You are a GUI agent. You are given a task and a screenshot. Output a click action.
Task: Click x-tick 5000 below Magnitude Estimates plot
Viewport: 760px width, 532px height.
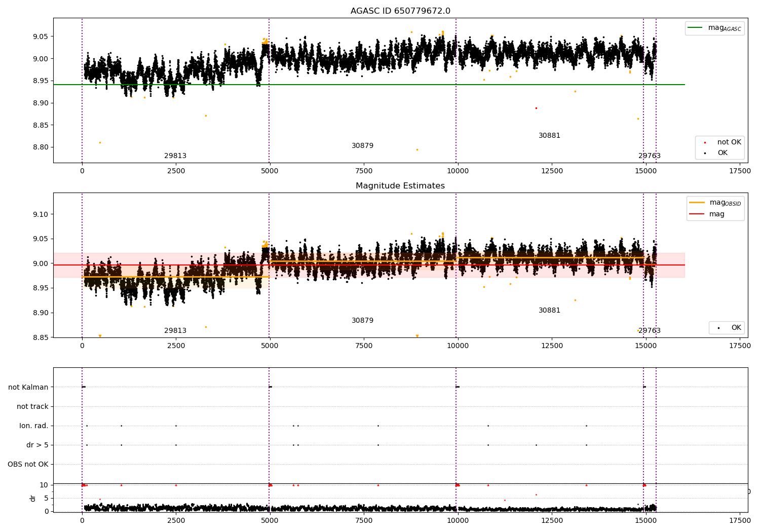coord(270,346)
